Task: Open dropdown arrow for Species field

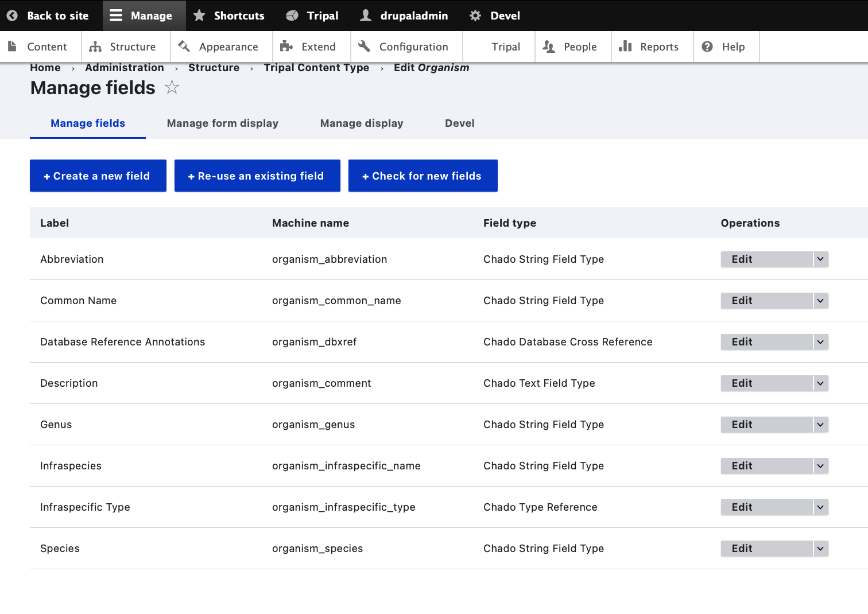Action: [x=820, y=549]
